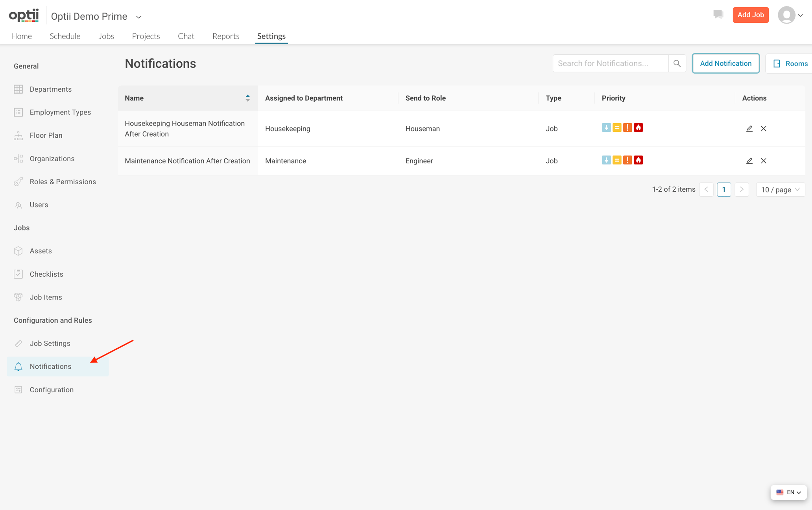This screenshot has height=510, width=812.
Task: Go to the Schedule tab
Action: [65, 36]
